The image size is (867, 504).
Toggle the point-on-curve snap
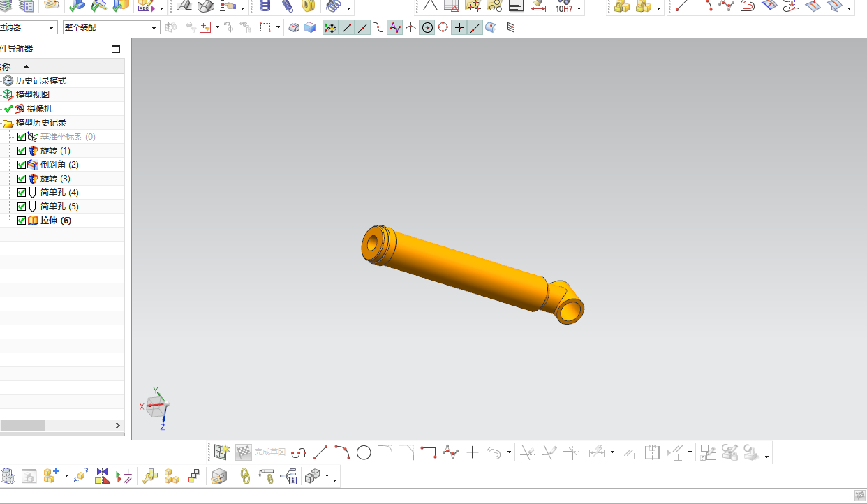(475, 28)
